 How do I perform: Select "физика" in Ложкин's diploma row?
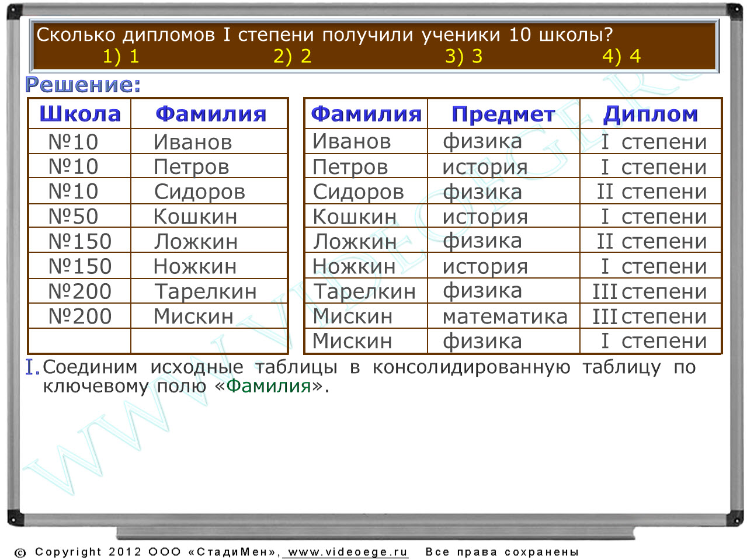482,241
